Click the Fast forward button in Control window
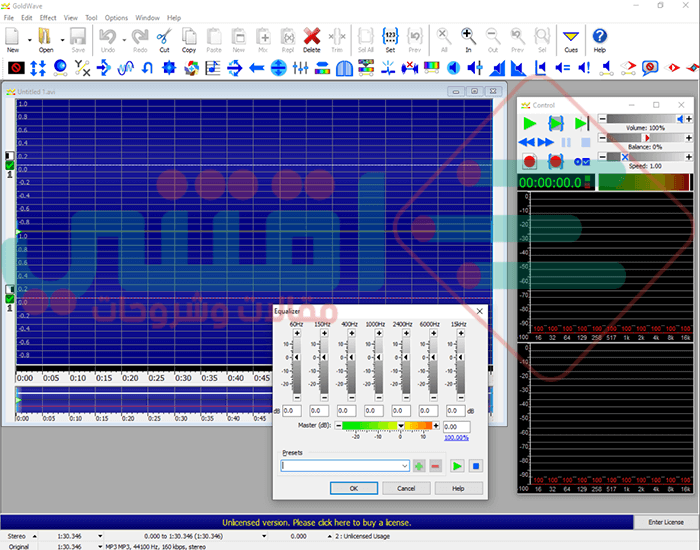The height and width of the screenshot is (550, 700). 546,142
